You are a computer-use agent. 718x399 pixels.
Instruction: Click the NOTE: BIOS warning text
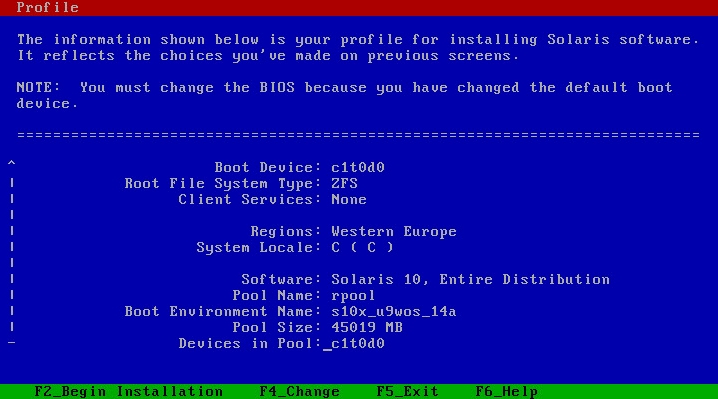pos(344,95)
